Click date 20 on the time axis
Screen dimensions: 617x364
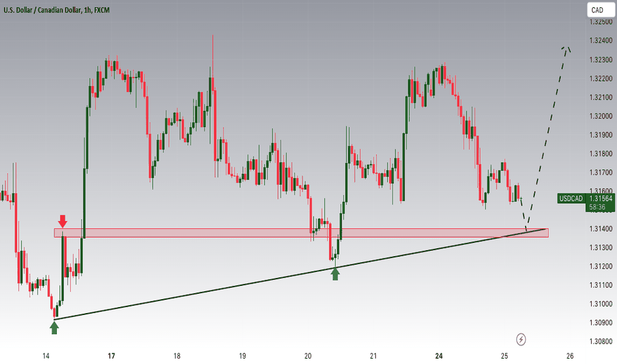[308, 356]
